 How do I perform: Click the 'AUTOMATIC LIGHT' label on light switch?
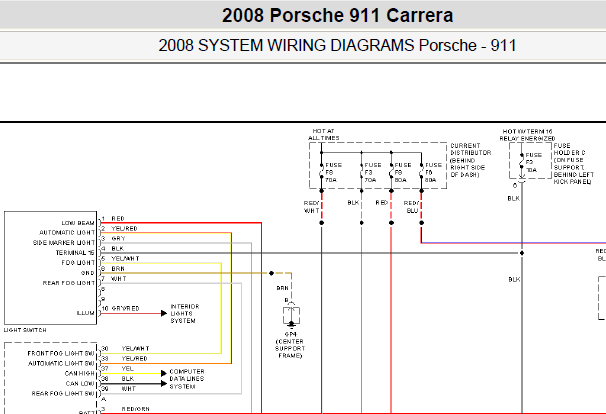pyautogui.click(x=67, y=233)
